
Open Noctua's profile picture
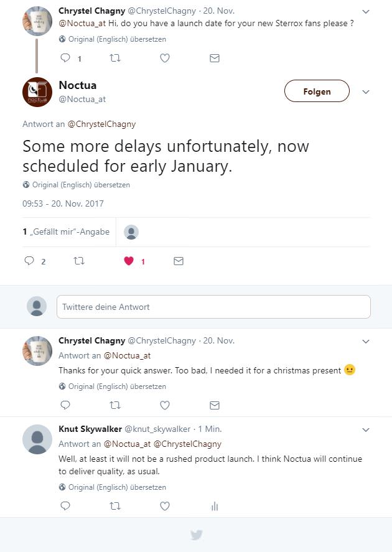(x=37, y=91)
